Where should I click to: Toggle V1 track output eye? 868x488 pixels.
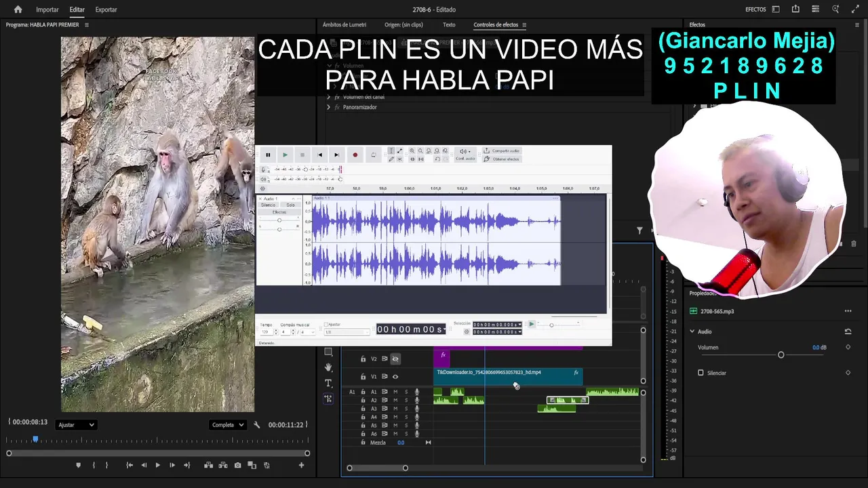[395, 377]
